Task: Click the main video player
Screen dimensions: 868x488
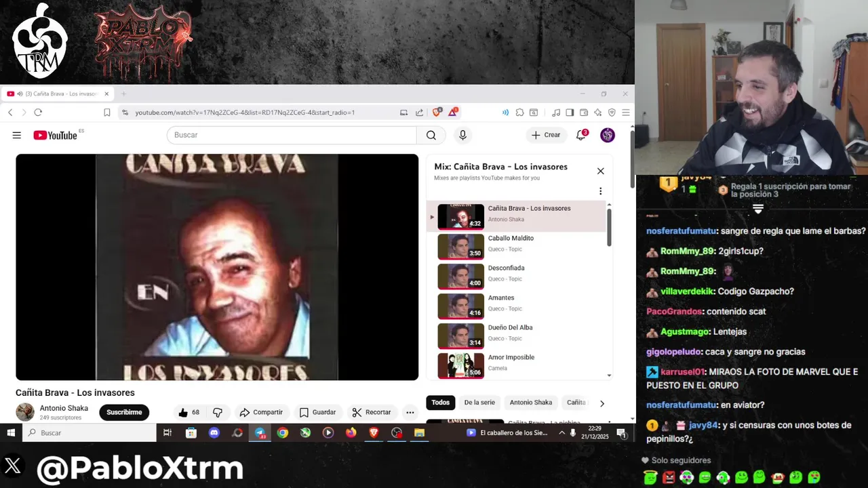Action: (x=217, y=267)
